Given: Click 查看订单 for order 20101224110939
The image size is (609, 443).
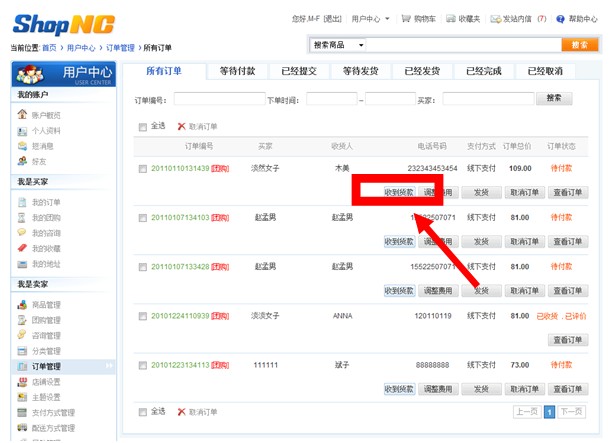Looking at the screenshot, I should pyautogui.click(x=568, y=340).
